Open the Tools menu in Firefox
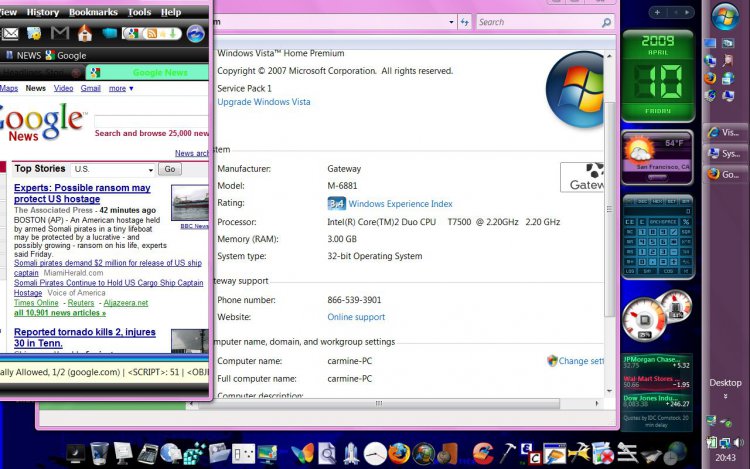 [x=139, y=12]
